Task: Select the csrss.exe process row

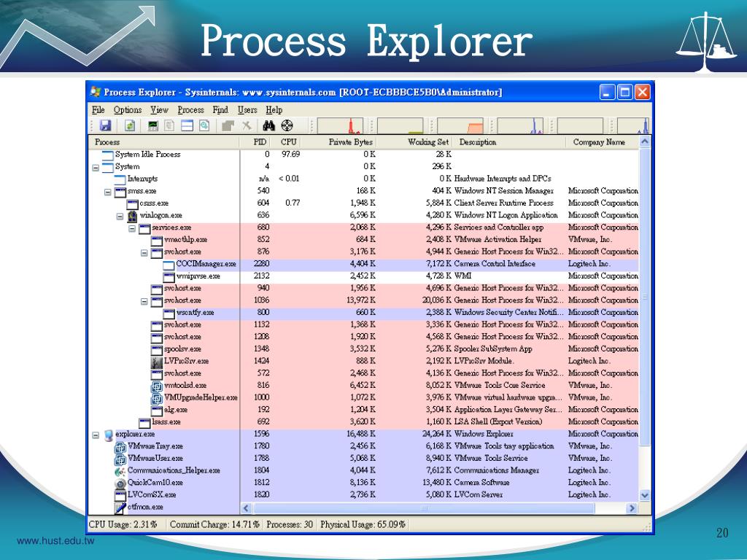Action: tap(363, 203)
